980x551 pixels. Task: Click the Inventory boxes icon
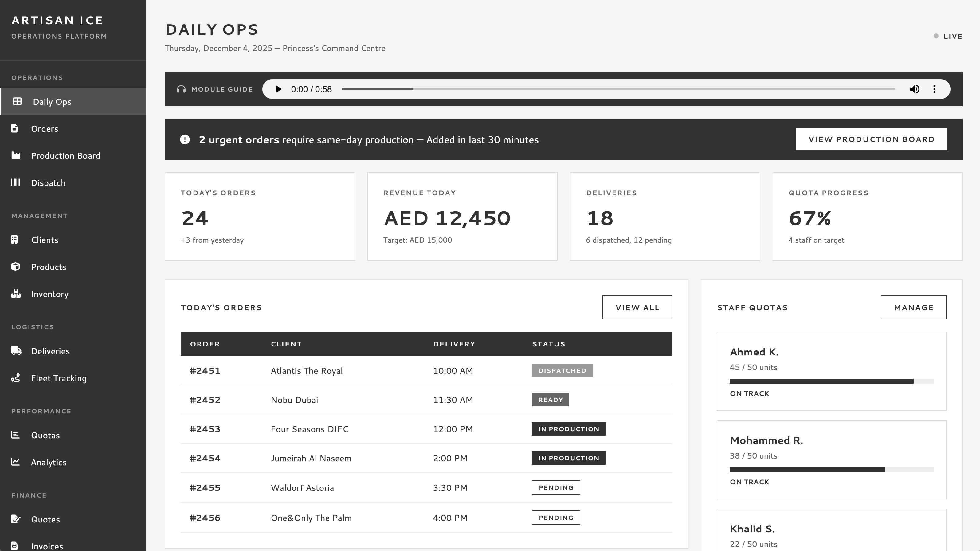coord(16,294)
